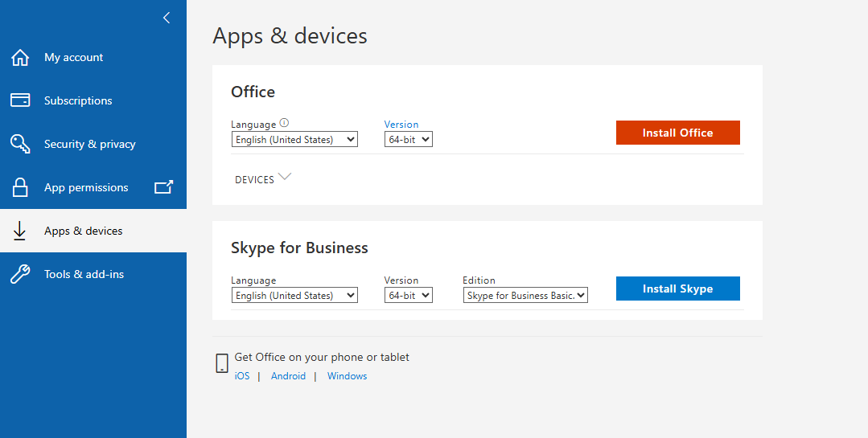
Task: Open the Android download link
Action: tap(289, 376)
